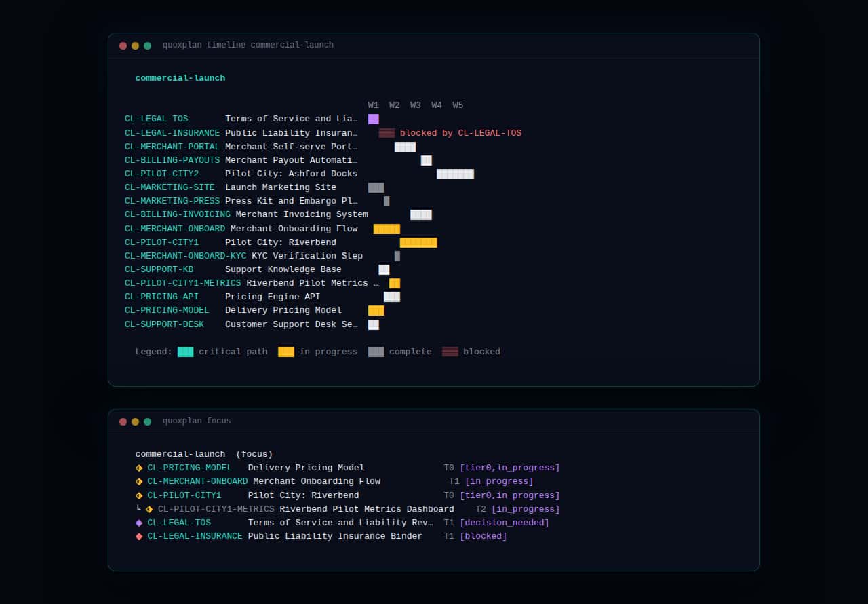868x604 pixels.
Task: Click the T2 tier label in focus list
Action: click(481, 509)
